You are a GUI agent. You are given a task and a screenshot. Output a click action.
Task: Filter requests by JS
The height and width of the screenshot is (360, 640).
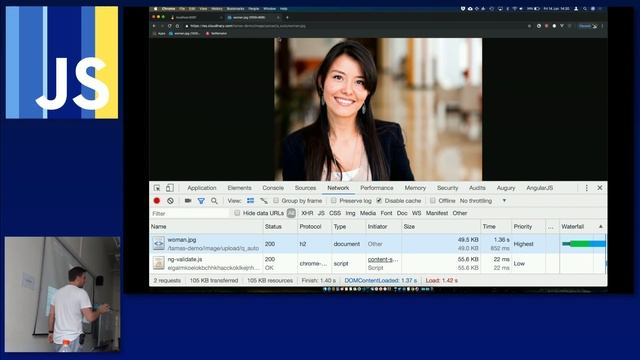[321, 213]
